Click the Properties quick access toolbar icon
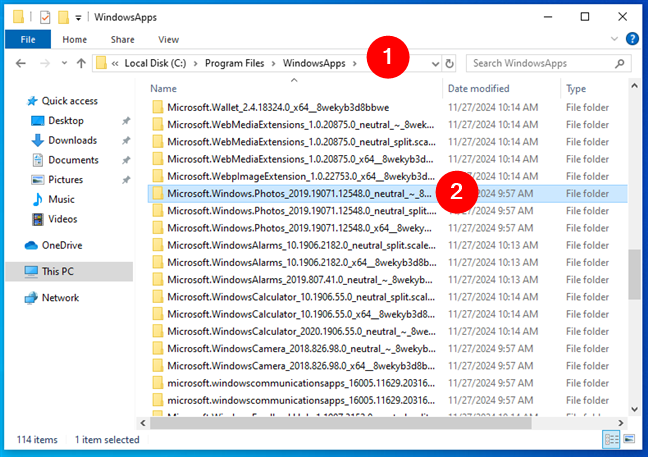 (x=45, y=17)
